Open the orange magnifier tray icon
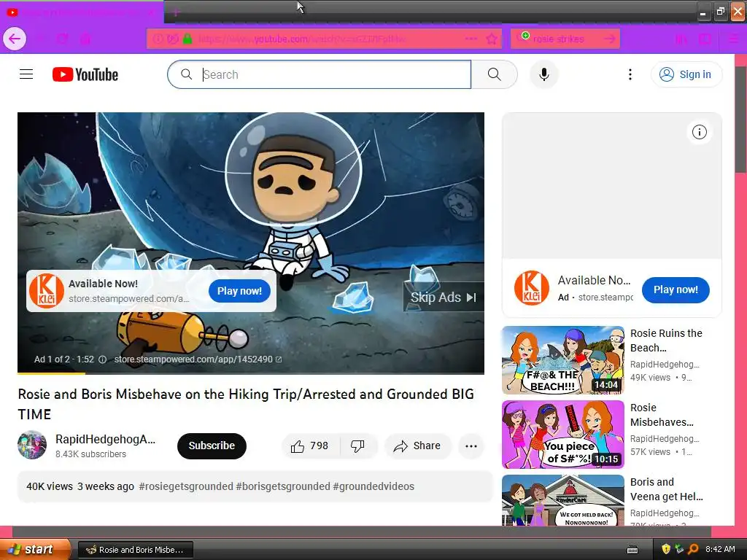This screenshot has width=747, height=560. pos(693,549)
